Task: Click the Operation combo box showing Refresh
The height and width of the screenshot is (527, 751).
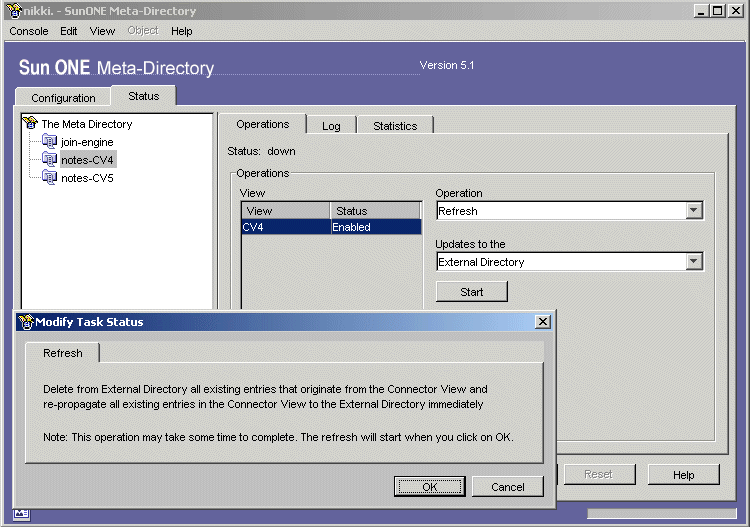Action: 569,210
